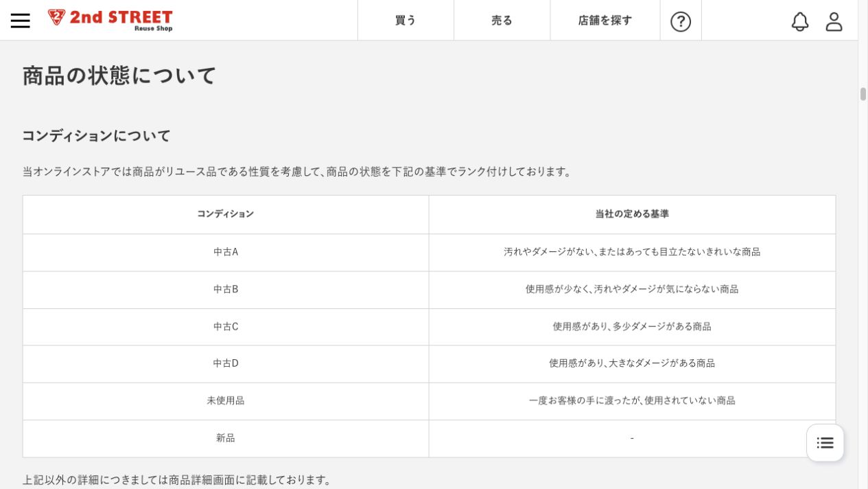Screen dimensions: 868x489
Task: Click the dash cell for 新品 row
Action: (632, 437)
